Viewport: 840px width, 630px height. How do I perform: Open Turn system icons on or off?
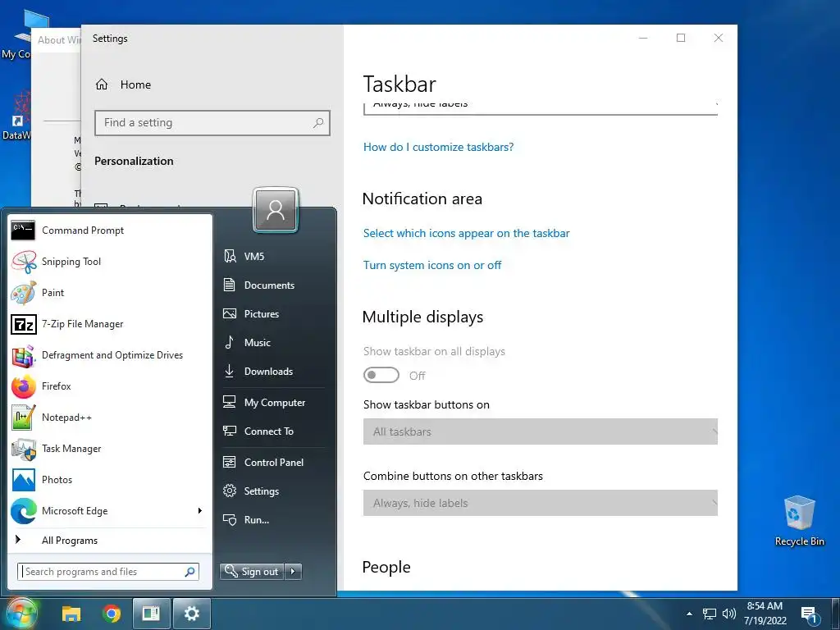coord(432,265)
